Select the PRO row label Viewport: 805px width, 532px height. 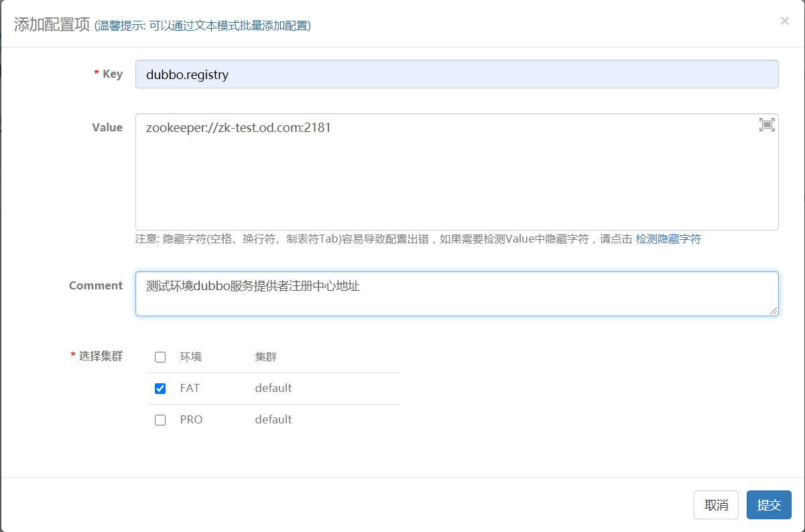click(x=191, y=419)
